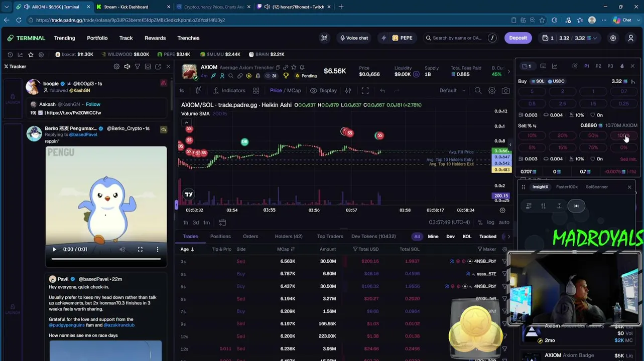
Task: Click the edit presets pencil in trade panel
Action: point(575,66)
